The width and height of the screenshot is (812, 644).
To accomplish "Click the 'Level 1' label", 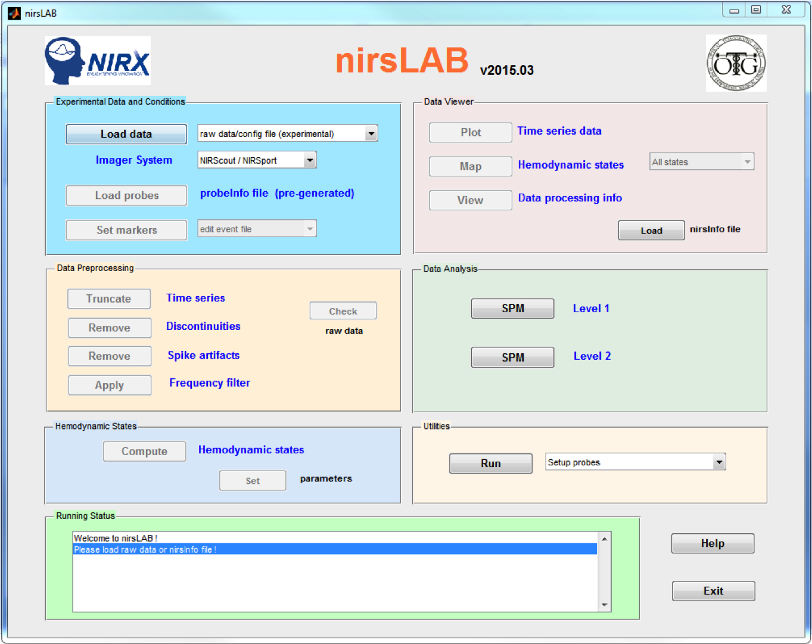I will click(x=591, y=309).
